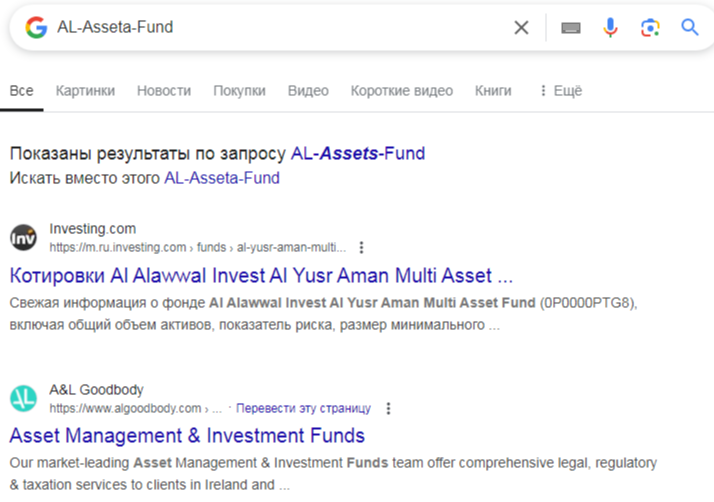The height and width of the screenshot is (502, 714).
Task: Open three-dot options for A&L Goodbody result
Action: [x=389, y=408]
